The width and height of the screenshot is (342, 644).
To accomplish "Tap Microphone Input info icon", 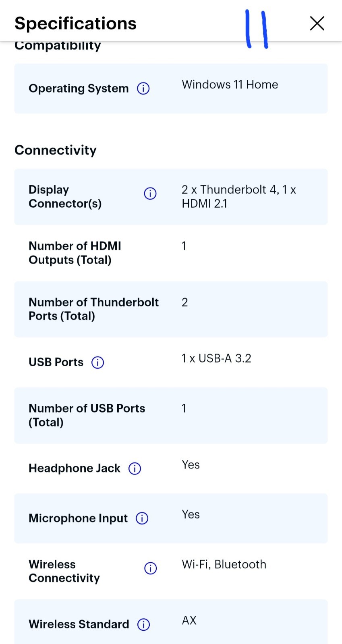I will [142, 518].
